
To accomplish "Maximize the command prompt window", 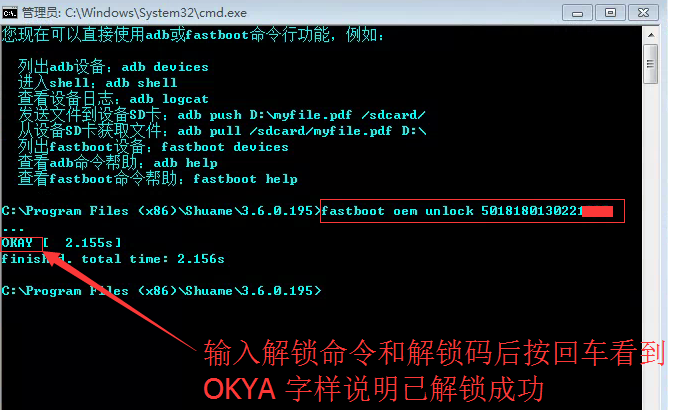I will 610,13.
